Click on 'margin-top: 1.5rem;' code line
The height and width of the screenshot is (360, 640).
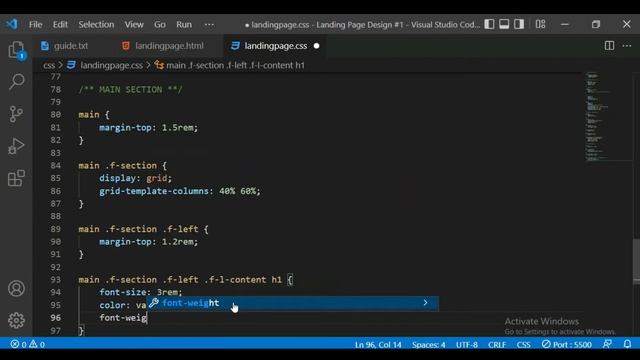click(149, 127)
